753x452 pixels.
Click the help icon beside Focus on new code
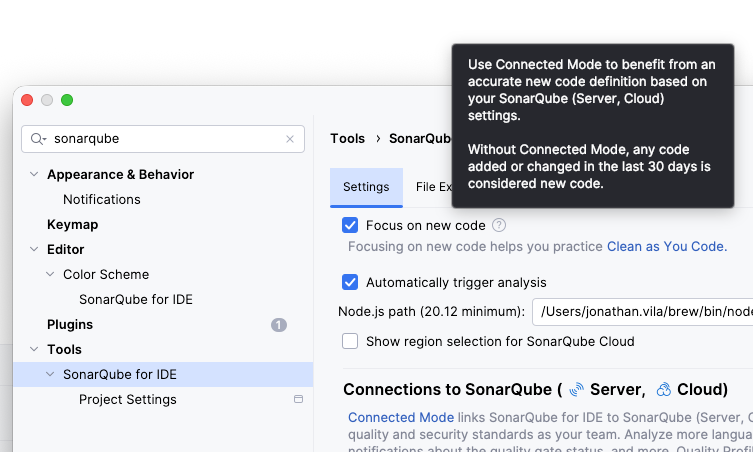(499, 226)
